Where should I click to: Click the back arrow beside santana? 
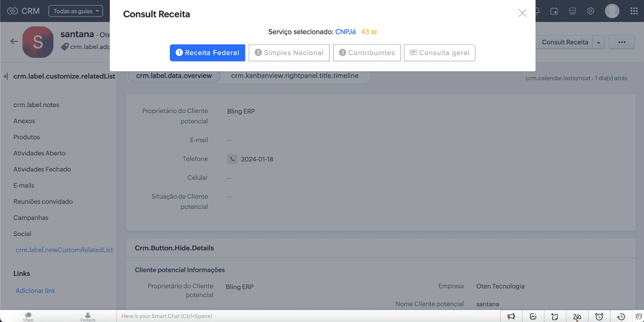(14, 41)
